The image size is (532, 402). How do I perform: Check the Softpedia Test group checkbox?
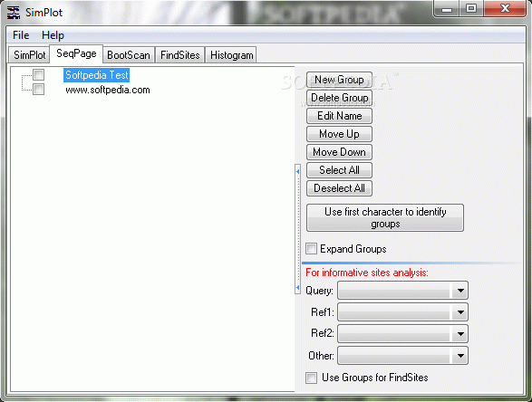click(38, 74)
